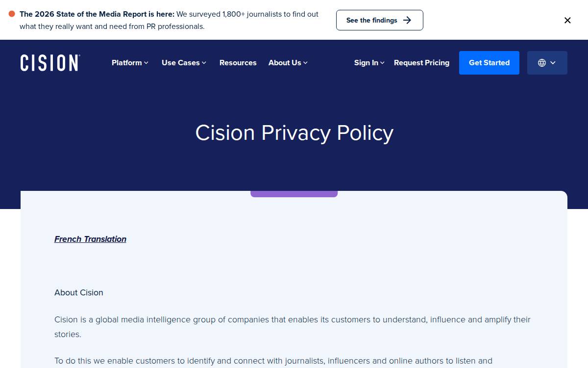
Task: Click the orange dot announcement indicator
Action: [x=12, y=14]
